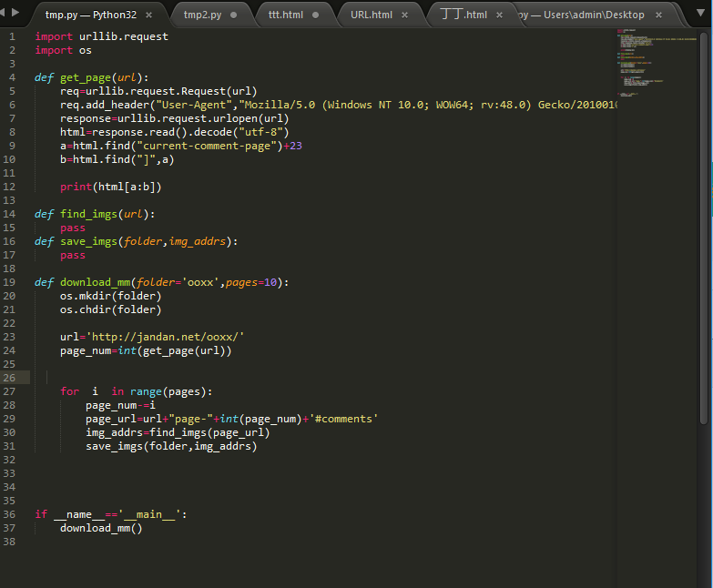Click the right tab scroll arrow
This screenshot has width=713, height=588.
pyautogui.click(x=15, y=12)
